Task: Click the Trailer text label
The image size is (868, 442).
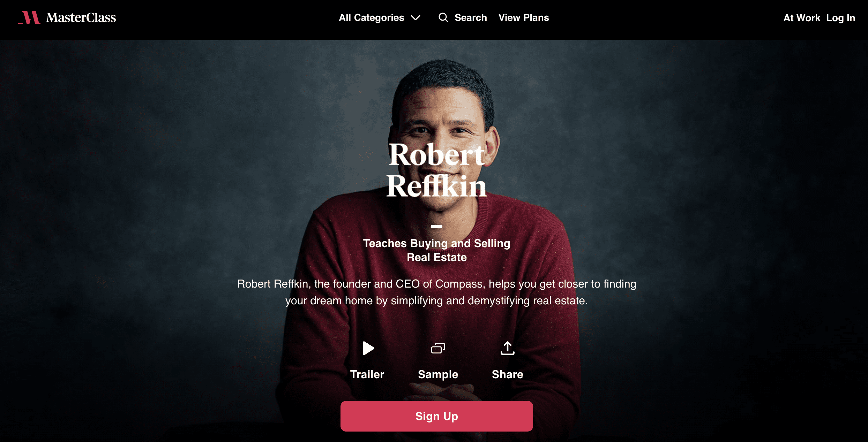Action: [367, 374]
